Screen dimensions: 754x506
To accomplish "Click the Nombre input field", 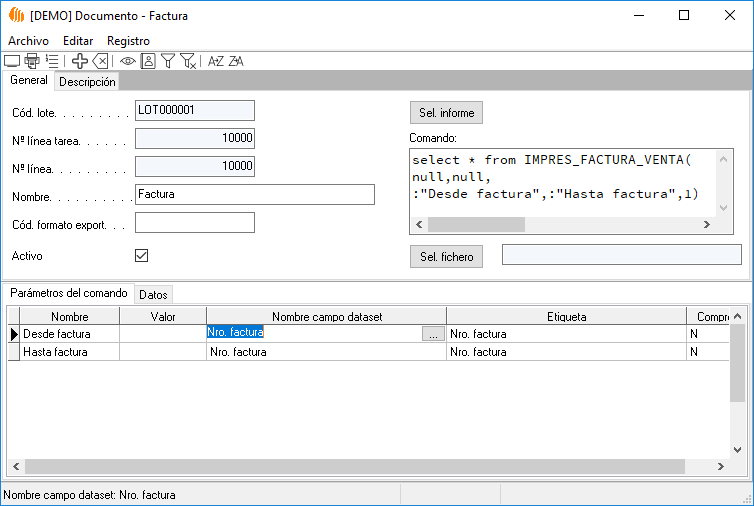I will coord(254,194).
